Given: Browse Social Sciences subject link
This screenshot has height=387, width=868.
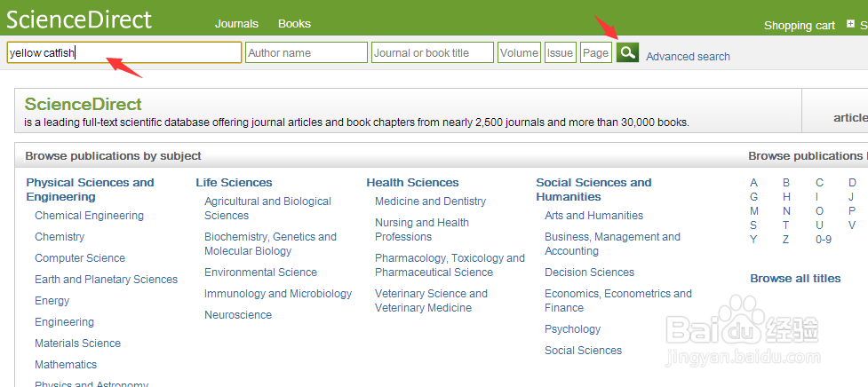Looking at the screenshot, I should coord(583,350).
